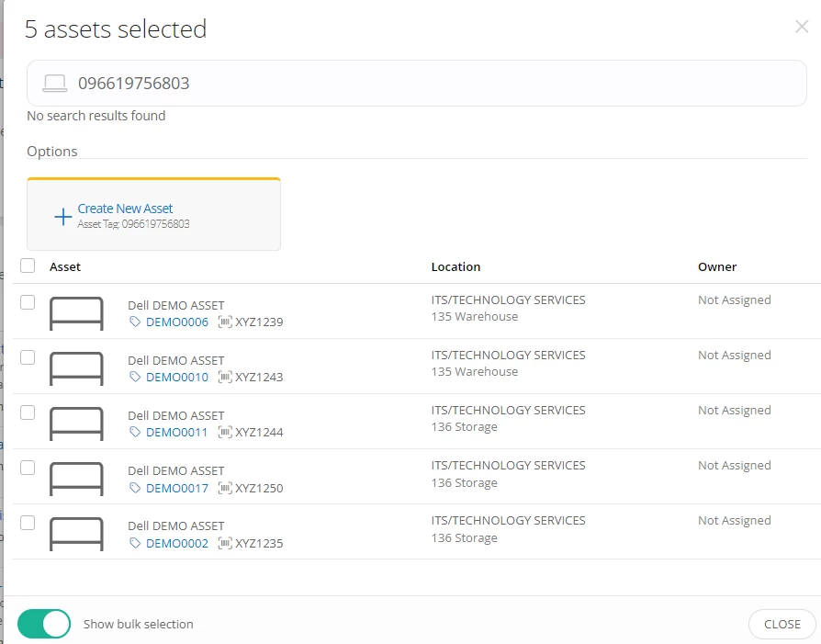Click the barcode icon beside XYZ1235
The height and width of the screenshot is (644, 821).
coord(225,543)
